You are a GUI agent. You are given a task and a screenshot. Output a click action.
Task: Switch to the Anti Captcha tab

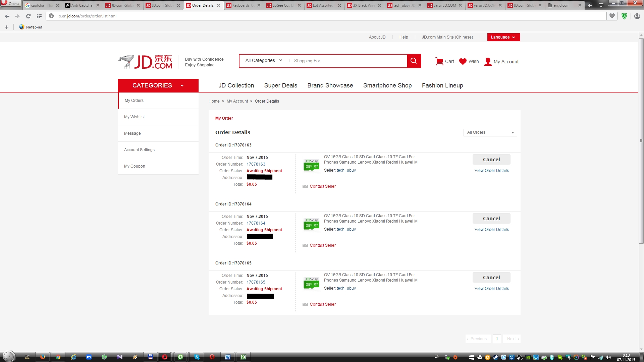point(82,5)
